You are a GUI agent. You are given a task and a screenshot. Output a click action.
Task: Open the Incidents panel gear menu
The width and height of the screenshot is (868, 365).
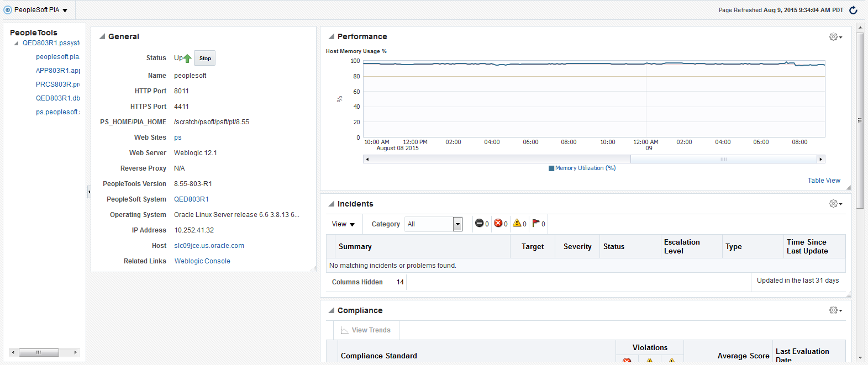835,204
